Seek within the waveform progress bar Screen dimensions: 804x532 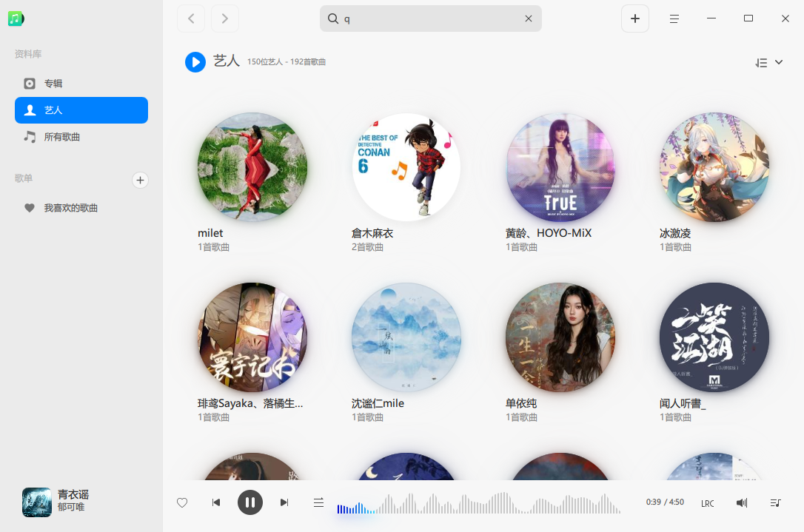[478, 503]
